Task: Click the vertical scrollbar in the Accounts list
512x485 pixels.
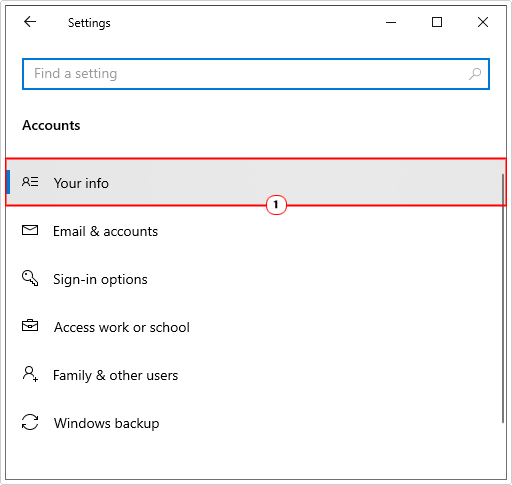Action: pyautogui.click(x=503, y=299)
